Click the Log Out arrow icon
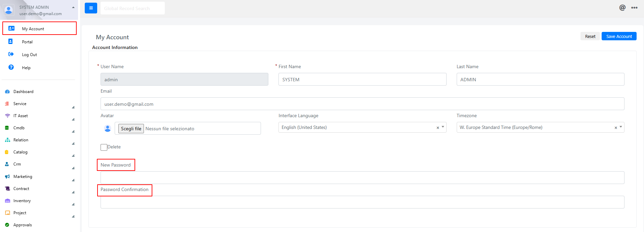This screenshot has width=644, height=232. click(x=11, y=54)
